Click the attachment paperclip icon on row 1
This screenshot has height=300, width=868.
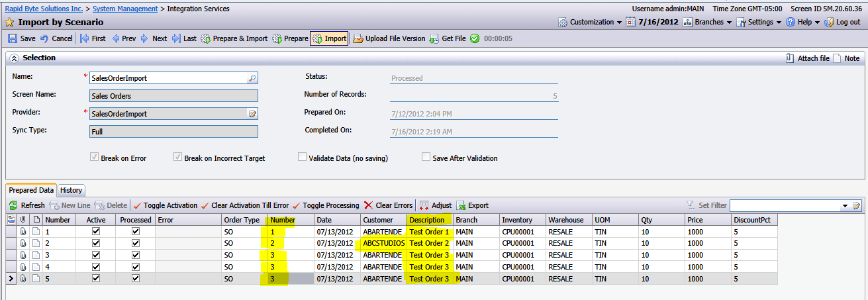coord(23,232)
